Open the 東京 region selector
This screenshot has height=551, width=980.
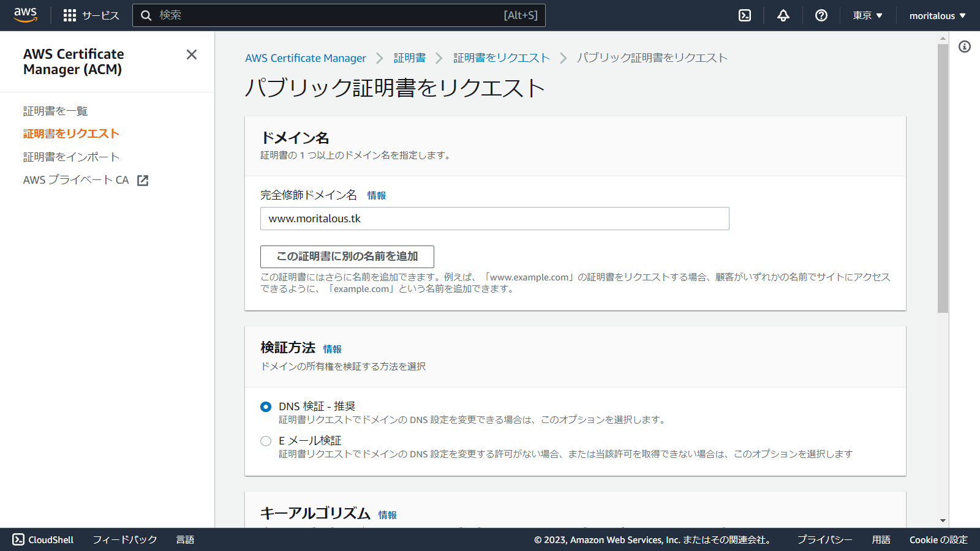click(867, 15)
